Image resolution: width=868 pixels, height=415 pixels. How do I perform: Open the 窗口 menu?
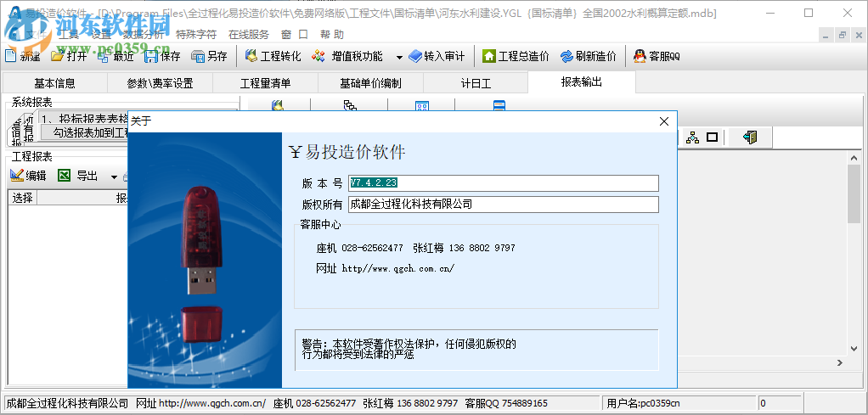(295, 34)
